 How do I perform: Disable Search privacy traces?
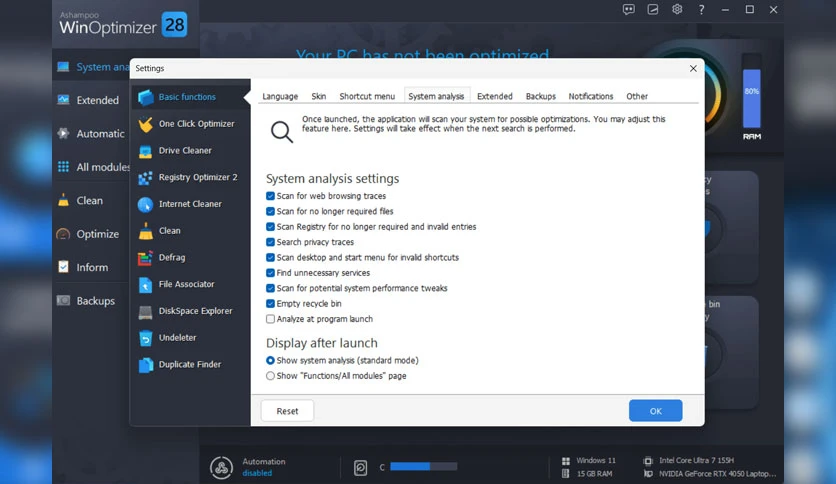270,242
